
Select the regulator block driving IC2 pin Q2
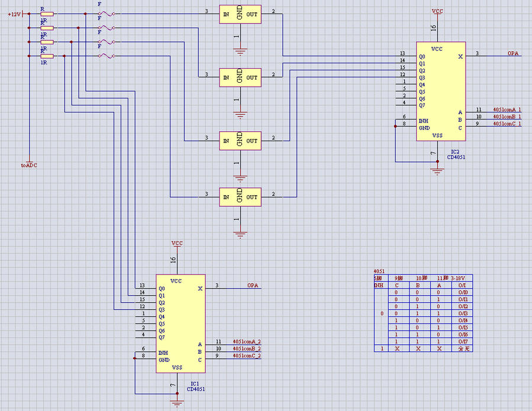click(x=240, y=141)
